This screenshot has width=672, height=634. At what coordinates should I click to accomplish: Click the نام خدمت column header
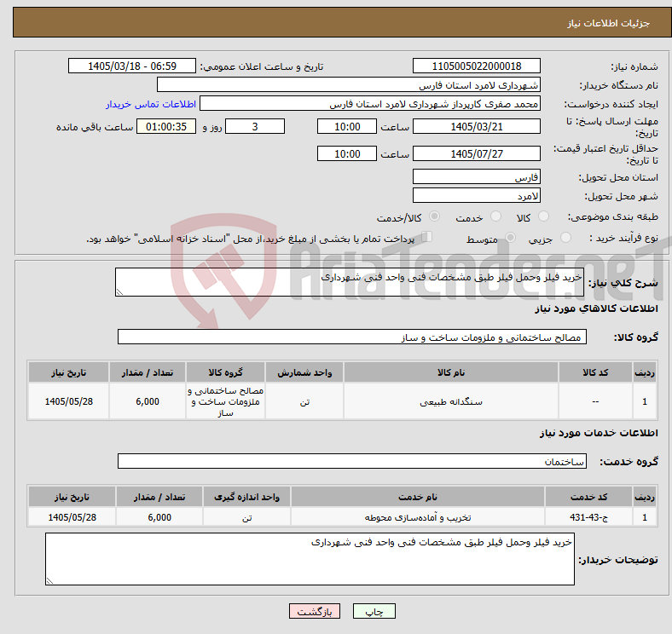click(x=417, y=497)
